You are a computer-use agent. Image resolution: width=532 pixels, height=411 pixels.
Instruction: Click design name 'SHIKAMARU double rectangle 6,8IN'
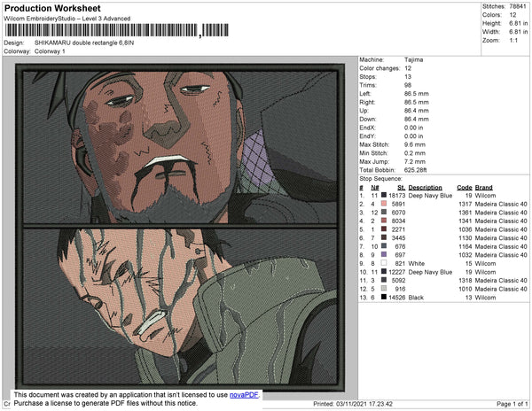tap(84, 43)
